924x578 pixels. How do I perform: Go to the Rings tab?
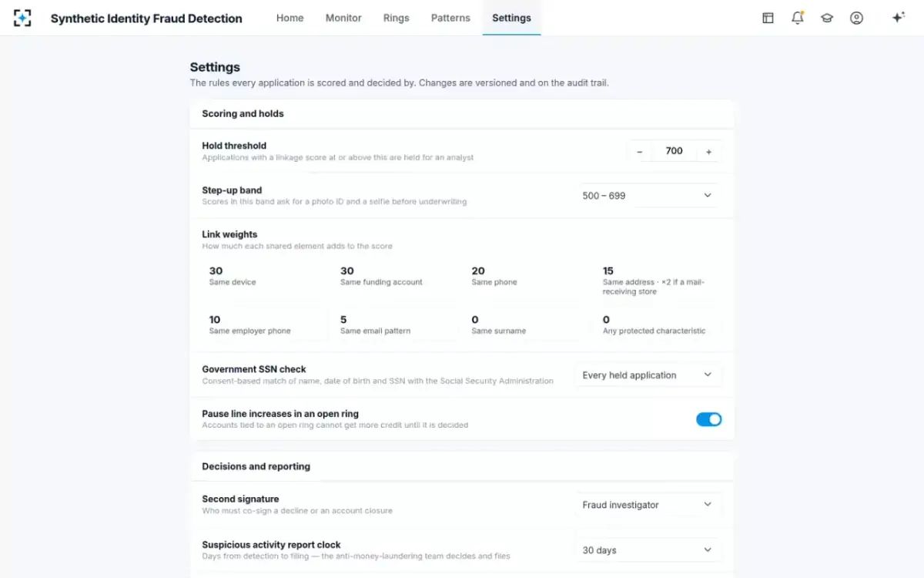point(397,18)
